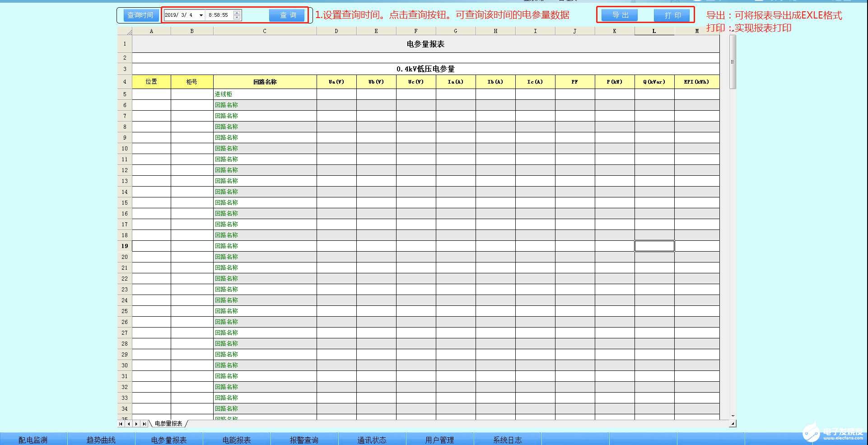Click the 回路名称 cell in row 12

pyautogui.click(x=265, y=170)
